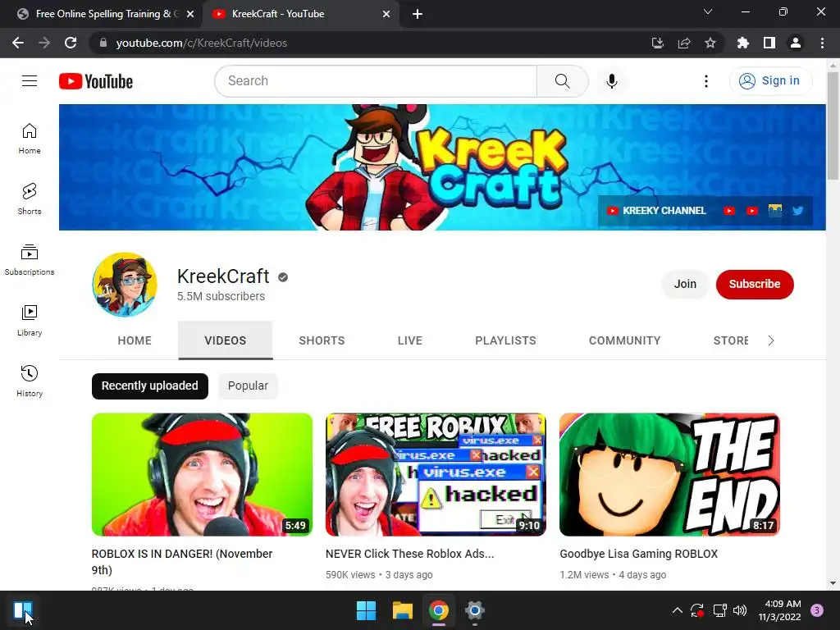Screen dimensions: 840x630
Task: Start voice search with microphone icon
Action: [611, 81]
